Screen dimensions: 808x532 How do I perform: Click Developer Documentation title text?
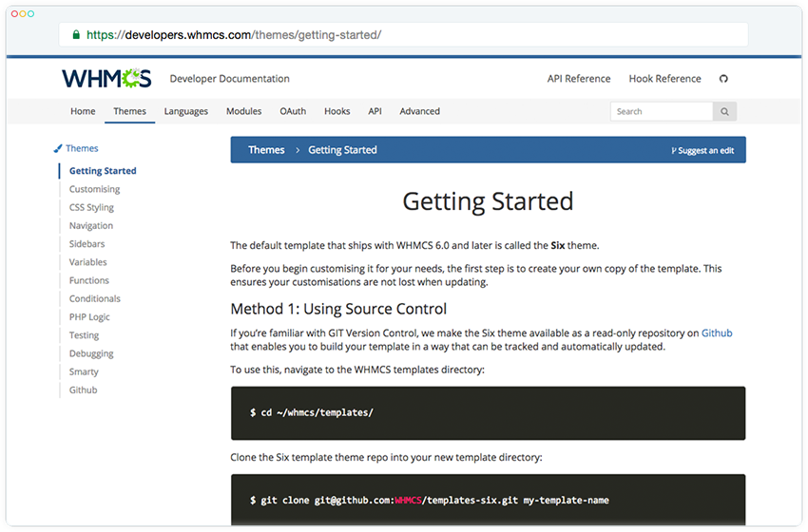click(230, 79)
